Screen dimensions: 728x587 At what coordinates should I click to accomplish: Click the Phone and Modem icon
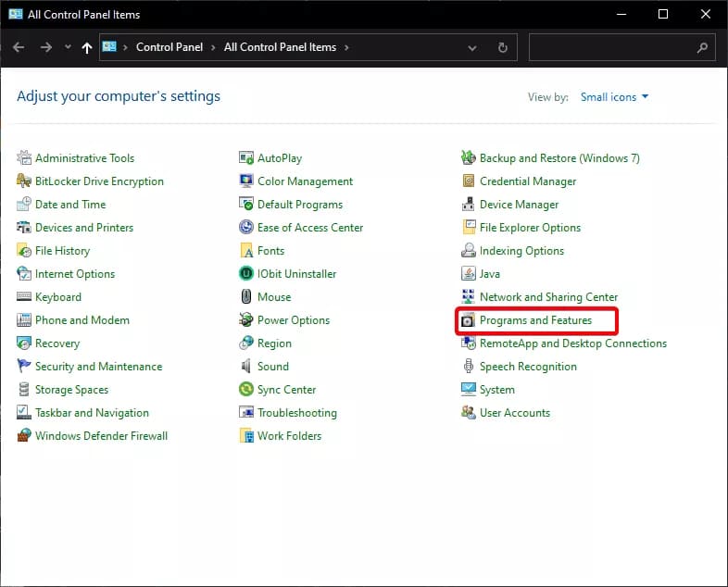click(24, 320)
